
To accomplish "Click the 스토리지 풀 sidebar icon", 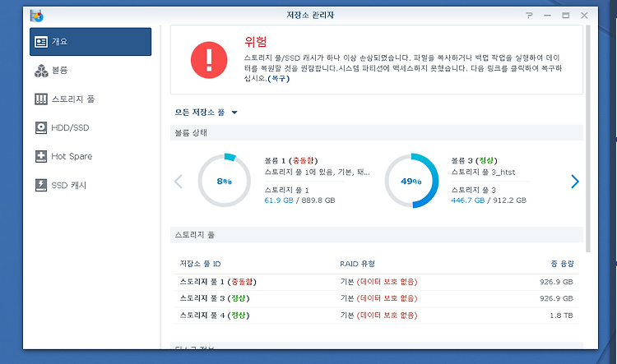I will click(41, 99).
